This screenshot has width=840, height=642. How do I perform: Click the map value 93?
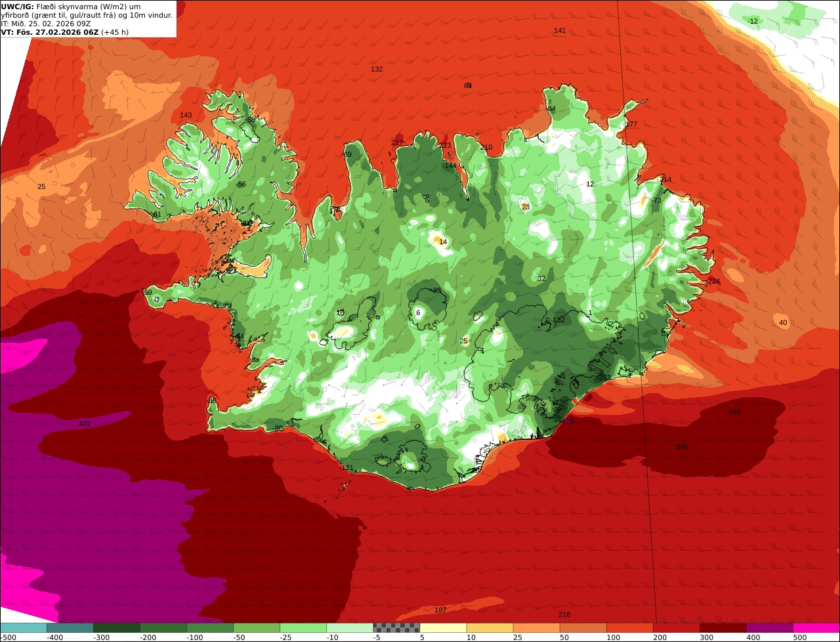tap(437, 290)
